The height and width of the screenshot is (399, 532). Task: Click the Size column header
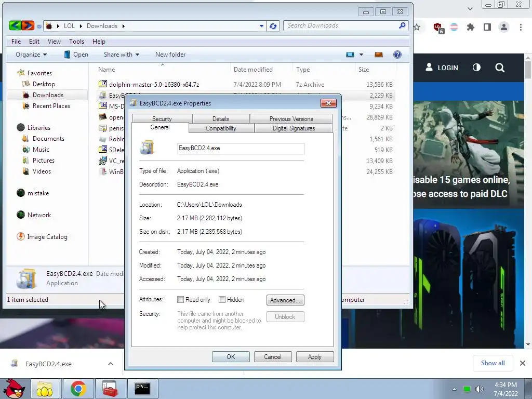point(363,70)
